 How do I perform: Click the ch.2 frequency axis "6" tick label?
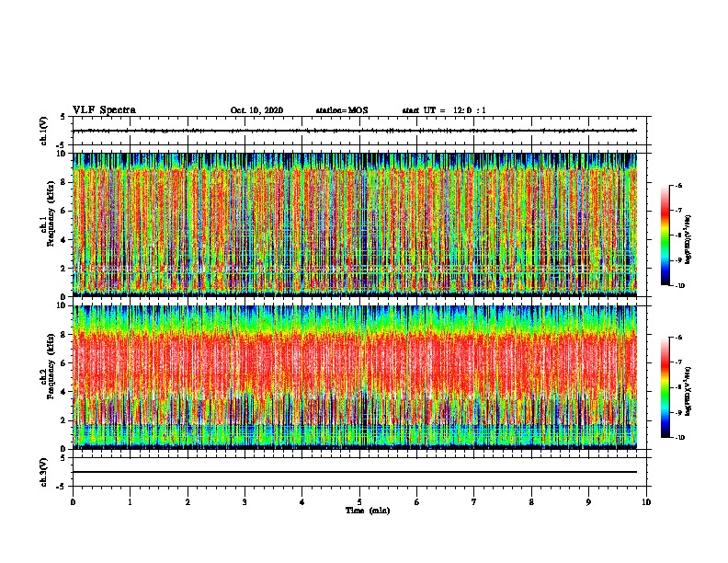point(63,363)
